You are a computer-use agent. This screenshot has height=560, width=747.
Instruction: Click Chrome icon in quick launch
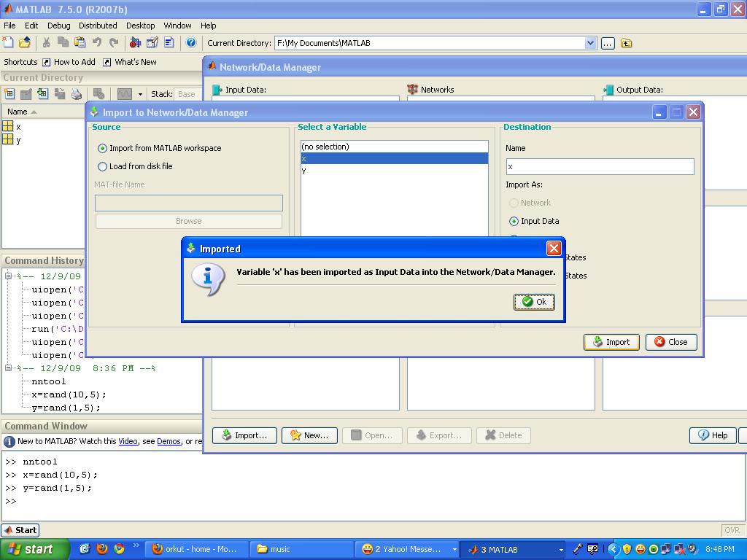[x=119, y=549]
